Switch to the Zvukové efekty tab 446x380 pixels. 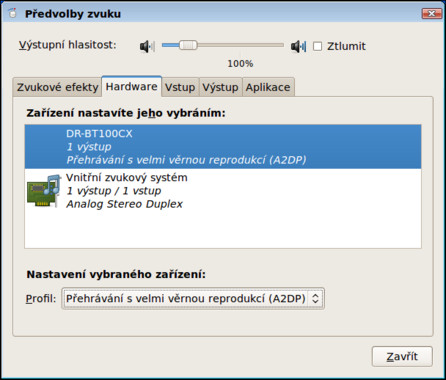57,87
